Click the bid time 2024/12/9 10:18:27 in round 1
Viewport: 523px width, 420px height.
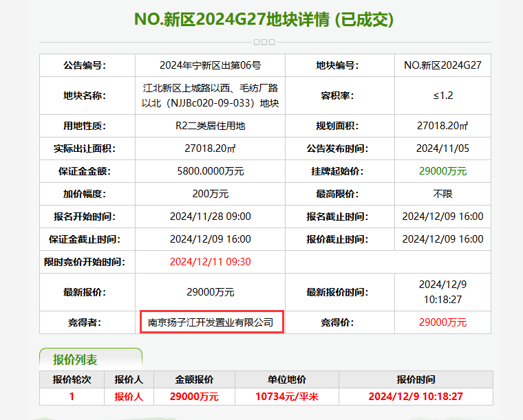416,397
